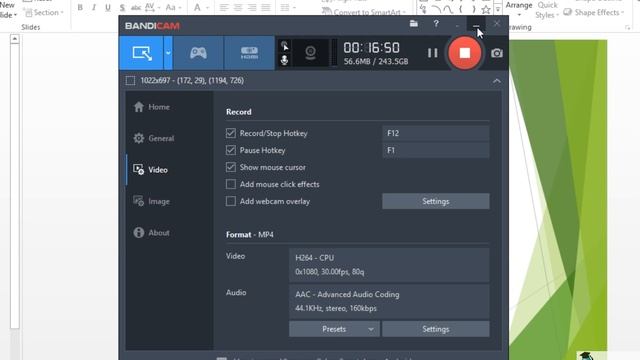
Task: Open Bandicam output folder icon
Action: tap(413, 24)
